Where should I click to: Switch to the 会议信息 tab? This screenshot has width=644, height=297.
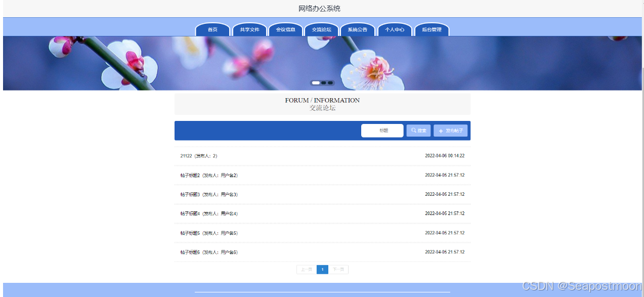(285, 29)
